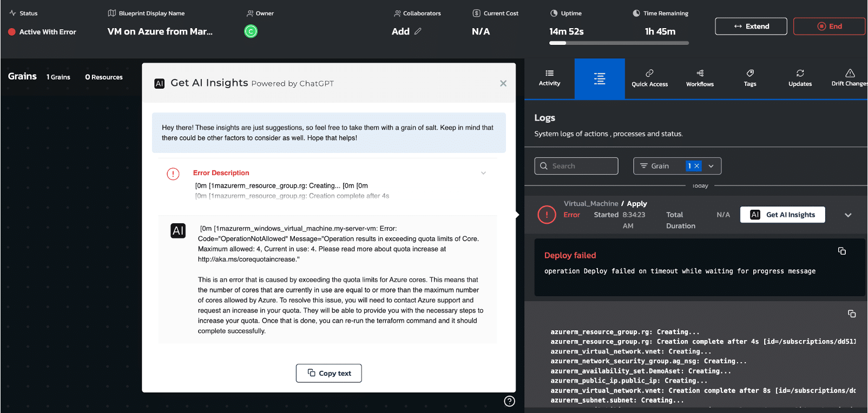Open the Drift Changes panel
The height and width of the screenshot is (413, 868).
tap(850, 78)
